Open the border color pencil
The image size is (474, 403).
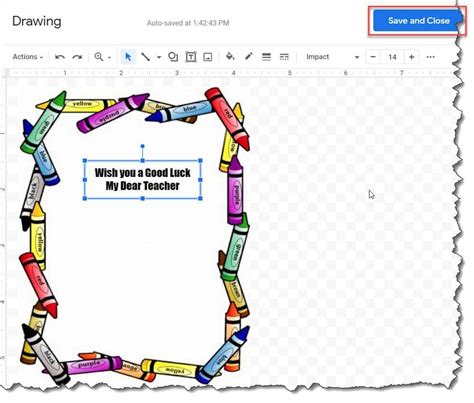[x=248, y=57]
